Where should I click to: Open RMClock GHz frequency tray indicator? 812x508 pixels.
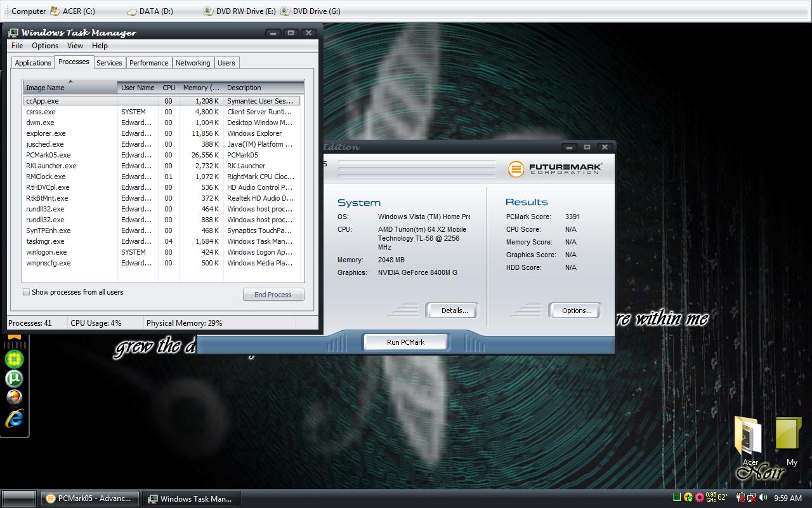coord(711,497)
